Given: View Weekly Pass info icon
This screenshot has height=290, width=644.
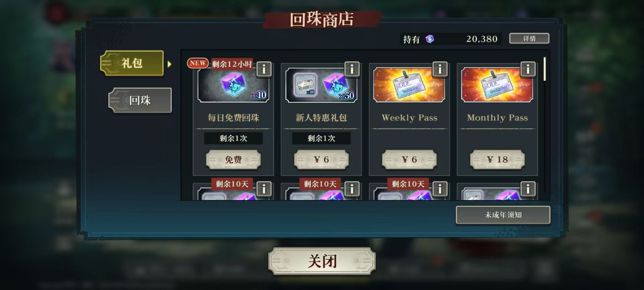Looking at the screenshot, I should tap(440, 69).
